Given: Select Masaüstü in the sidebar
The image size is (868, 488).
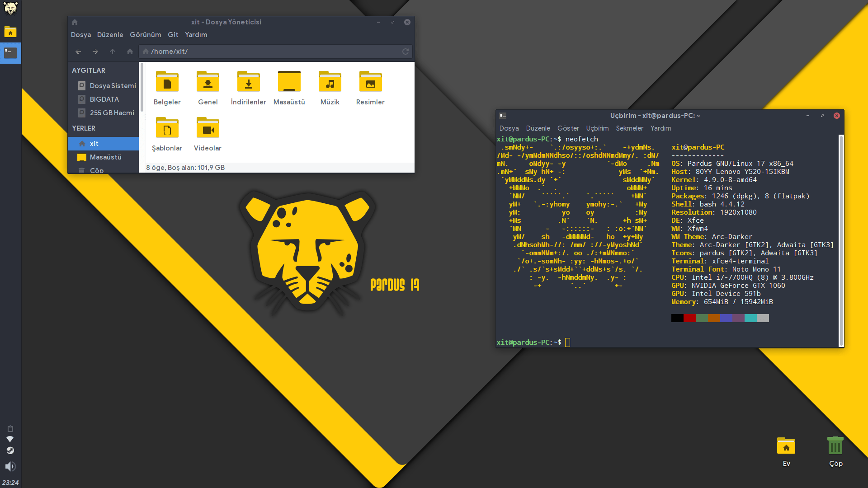Looking at the screenshot, I should [104, 157].
